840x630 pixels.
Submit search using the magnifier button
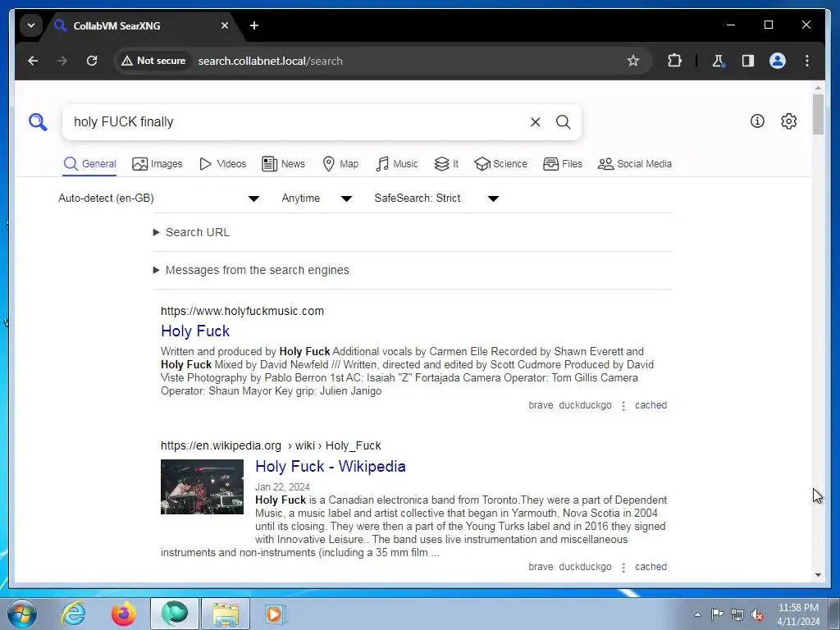(563, 122)
